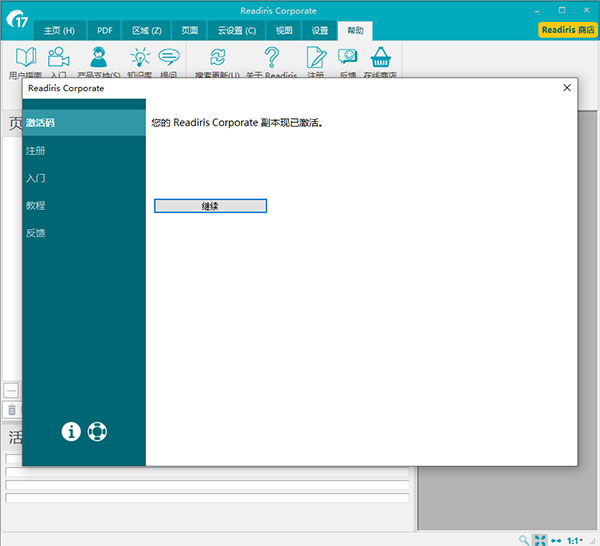Open Product Support headset person icon

point(98,57)
